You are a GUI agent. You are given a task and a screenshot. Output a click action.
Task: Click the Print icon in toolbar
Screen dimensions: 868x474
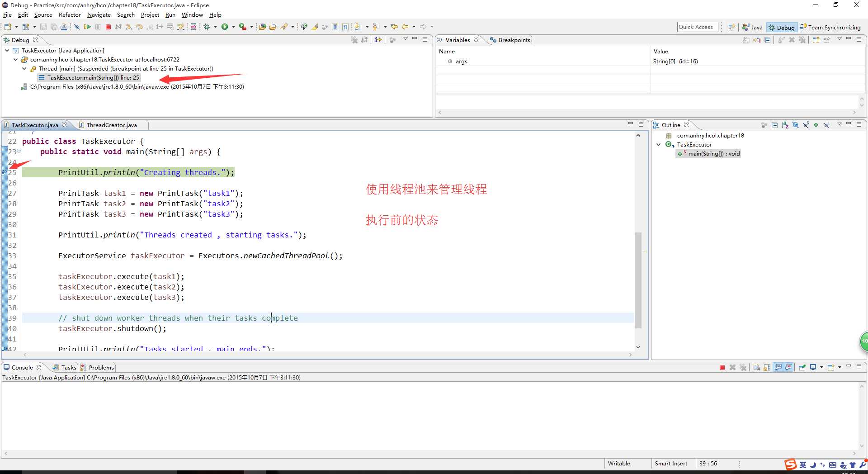[x=64, y=27]
